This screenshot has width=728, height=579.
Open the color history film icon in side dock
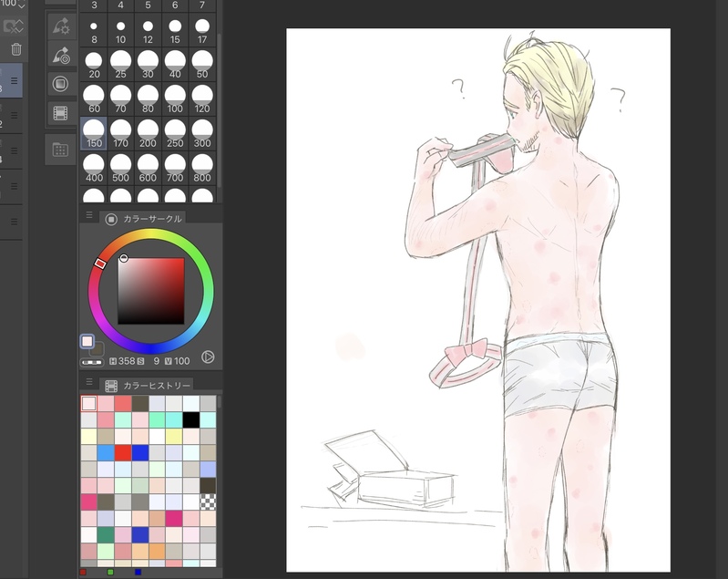coord(61,113)
